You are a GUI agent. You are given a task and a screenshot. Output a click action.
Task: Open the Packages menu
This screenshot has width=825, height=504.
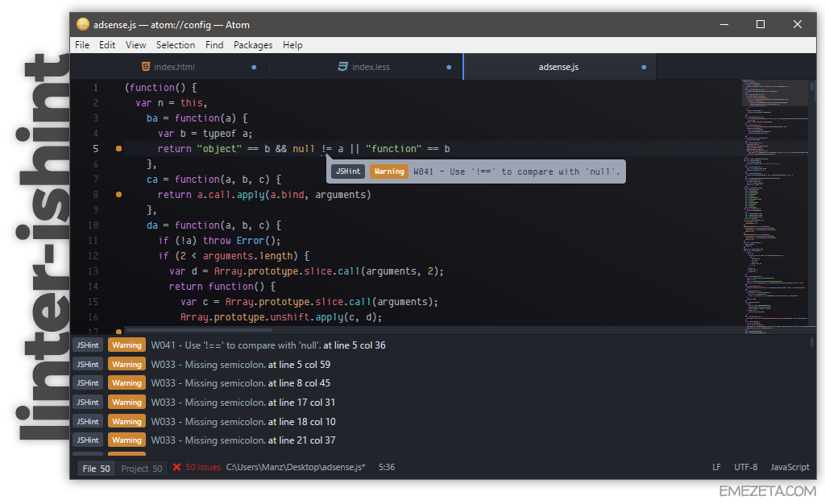click(253, 45)
